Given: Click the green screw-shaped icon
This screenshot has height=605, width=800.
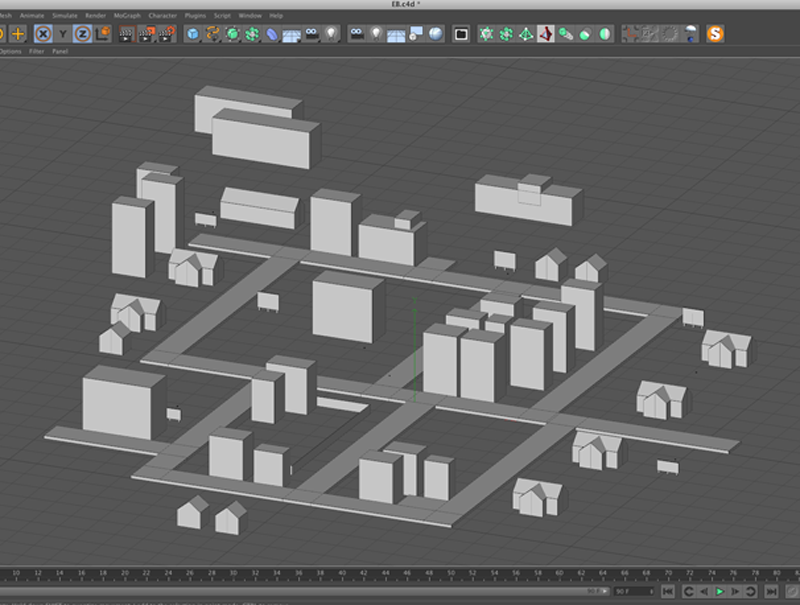Looking at the screenshot, I should click(565, 34).
